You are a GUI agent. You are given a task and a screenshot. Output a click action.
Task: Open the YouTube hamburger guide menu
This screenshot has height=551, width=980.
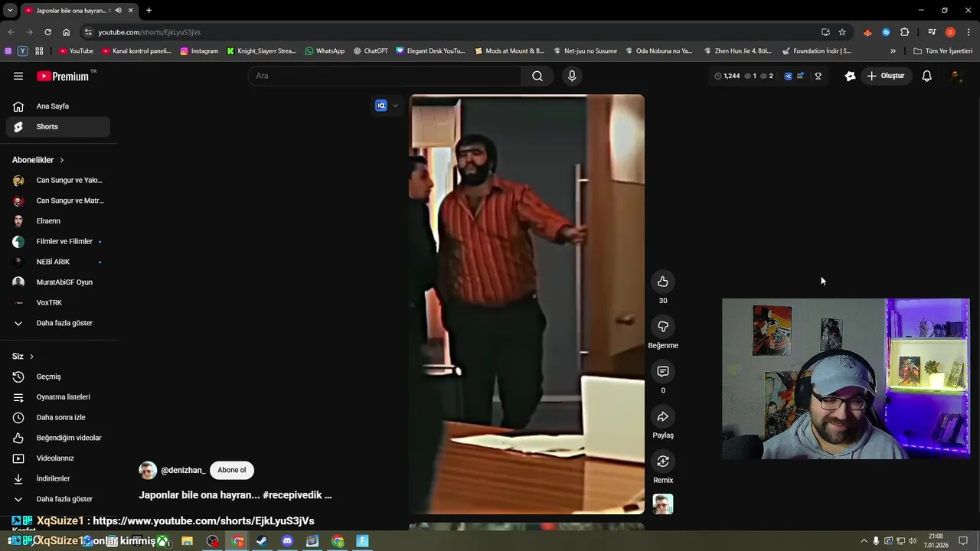[18, 76]
